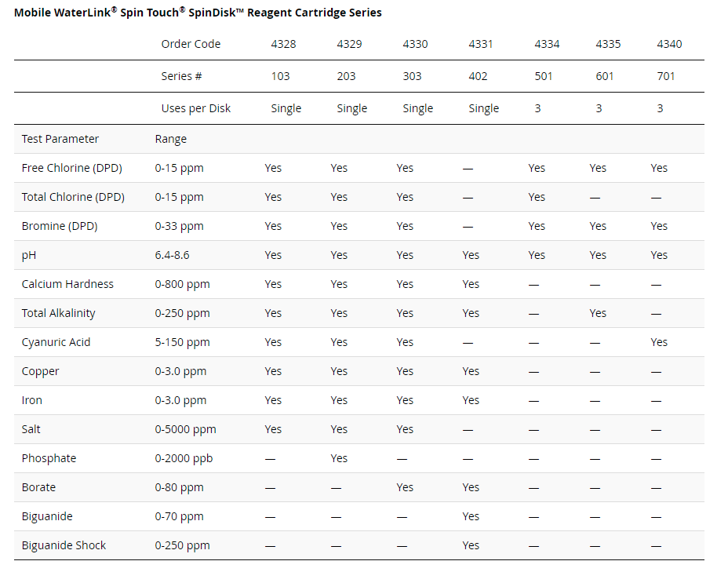Click 'Yes' for Salt under order code 4328
The height and width of the screenshot is (572, 728).
click(273, 429)
